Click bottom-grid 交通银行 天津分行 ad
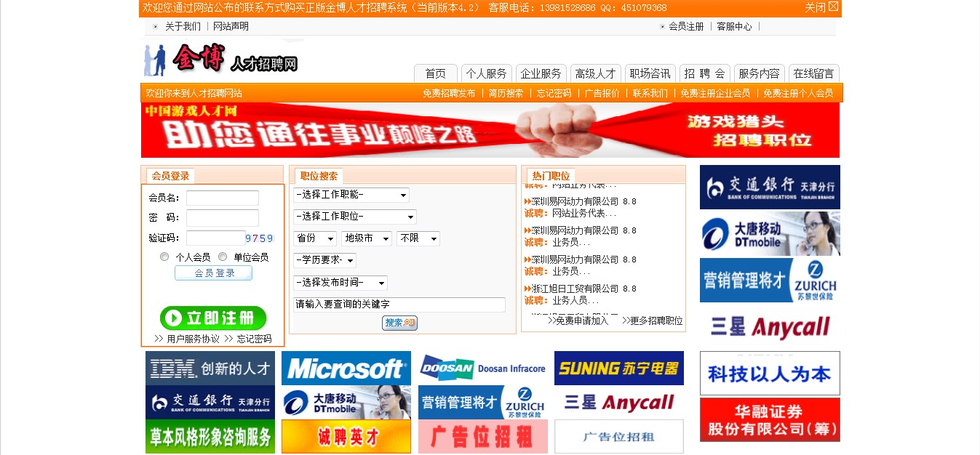This screenshot has height=455, width=980. click(x=210, y=403)
